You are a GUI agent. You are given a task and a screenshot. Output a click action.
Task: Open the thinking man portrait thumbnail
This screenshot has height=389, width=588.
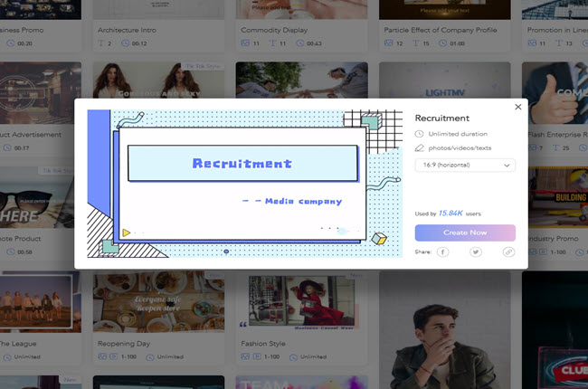pos(445,330)
